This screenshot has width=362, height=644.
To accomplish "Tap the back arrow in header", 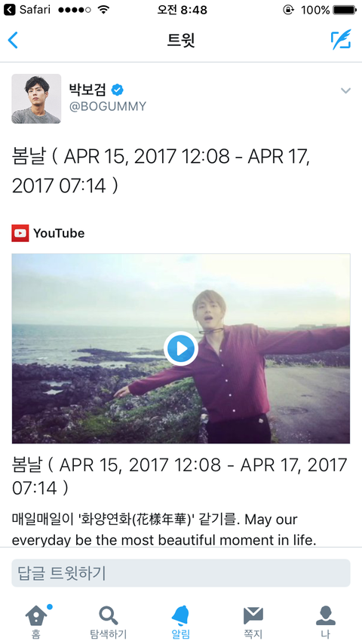I will (13, 40).
